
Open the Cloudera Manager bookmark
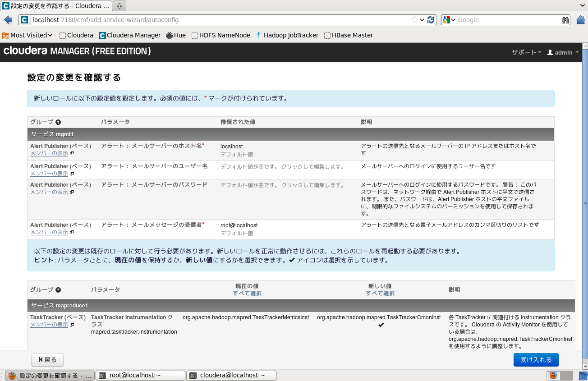(x=130, y=35)
